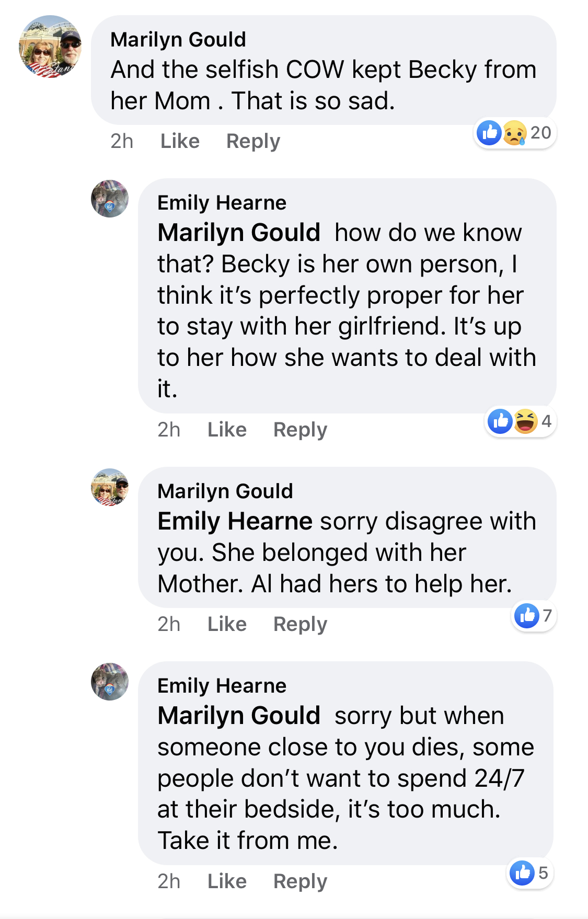The image size is (588, 919).
Task: Open Emily Hearne's last reply avatar
Action: click(x=110, y=682)
